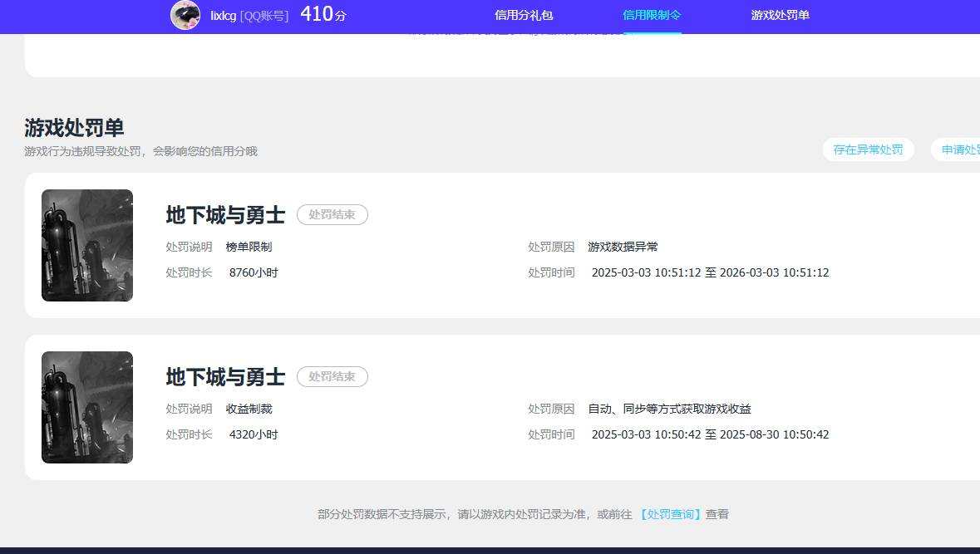Viewport: 980px width, 554px height.
Task: Click the [QQ账号] label
Action: (264, 16)
